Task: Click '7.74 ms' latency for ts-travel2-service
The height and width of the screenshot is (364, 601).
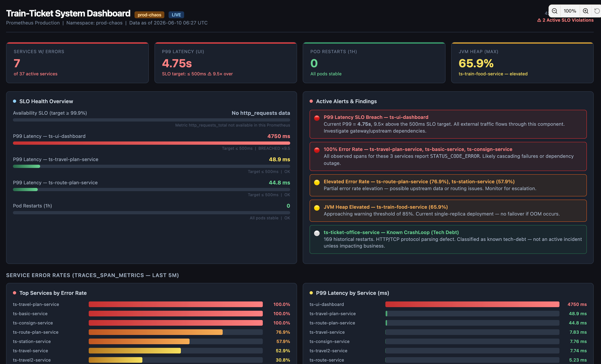Action: click(578, 351)
